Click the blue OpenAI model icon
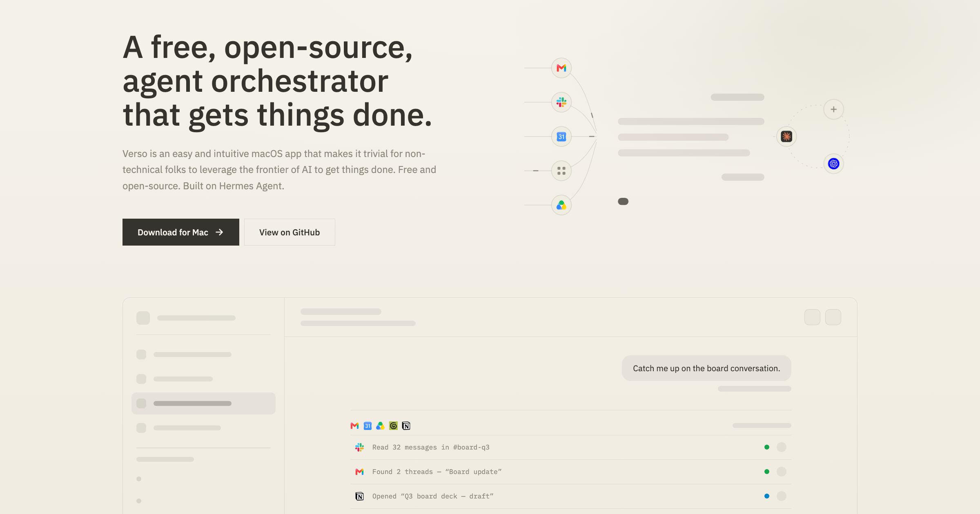 [x=833, y=164]
